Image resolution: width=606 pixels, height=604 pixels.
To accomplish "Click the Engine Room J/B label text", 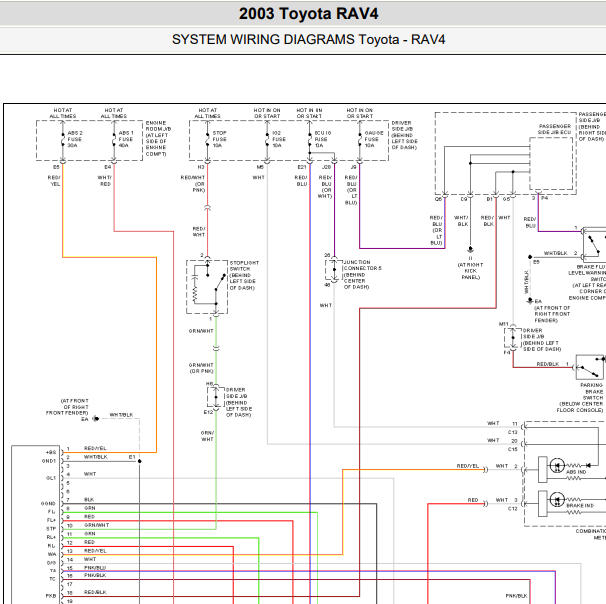I will tap(158, 138).
